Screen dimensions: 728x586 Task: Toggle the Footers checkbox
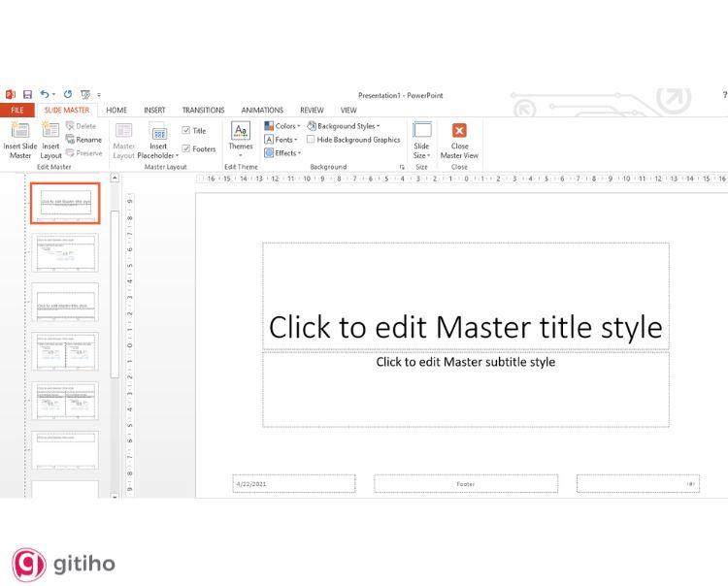coord(186,148)
